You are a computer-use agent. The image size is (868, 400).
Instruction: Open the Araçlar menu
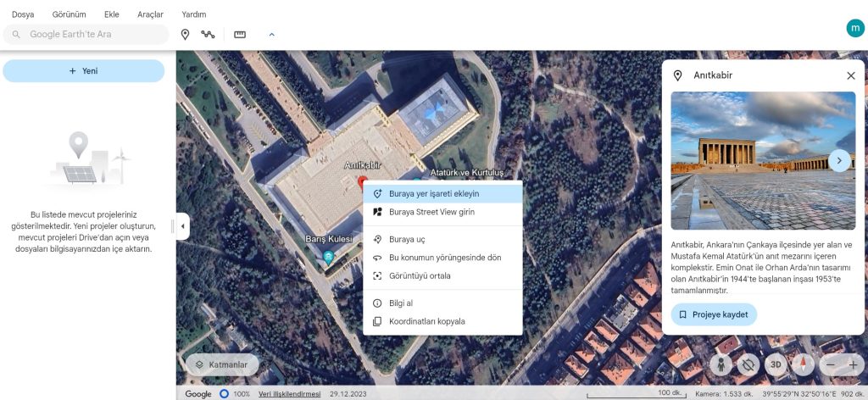[151, 14]
